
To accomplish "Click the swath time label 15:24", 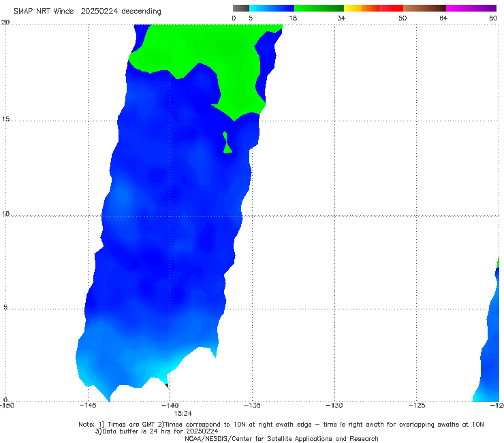I will pos(183,414).
